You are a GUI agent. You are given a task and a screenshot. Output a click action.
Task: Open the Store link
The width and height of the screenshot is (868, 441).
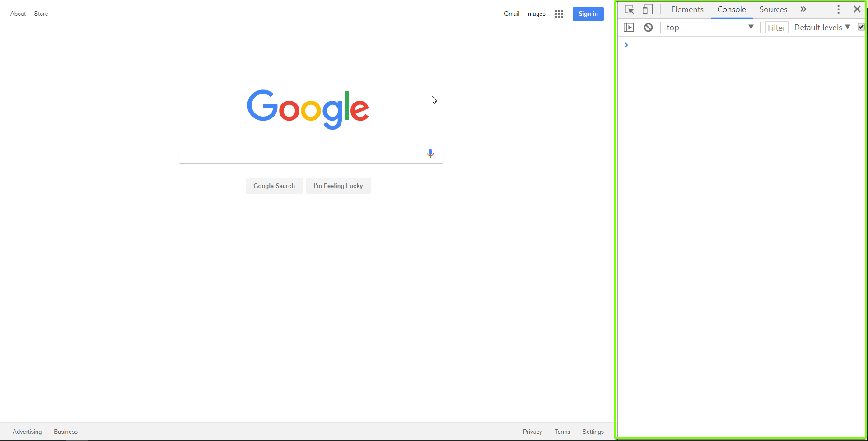(41, 14)
